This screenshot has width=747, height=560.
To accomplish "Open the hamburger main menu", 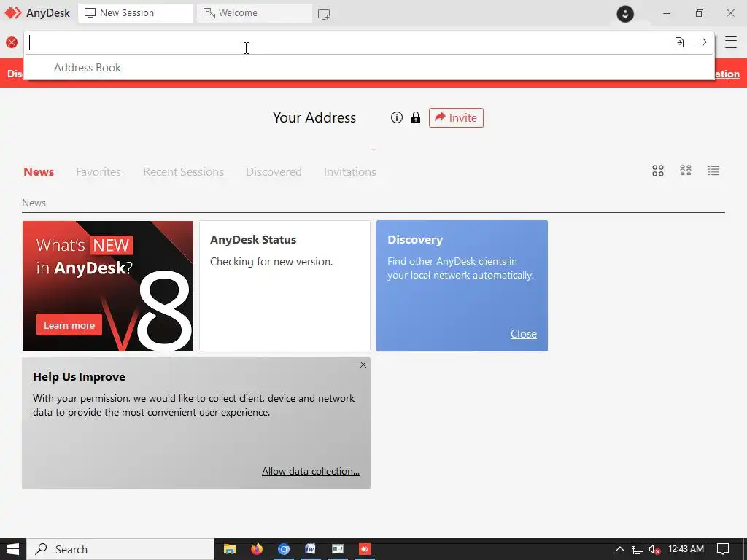I will [x=731, y=42].
